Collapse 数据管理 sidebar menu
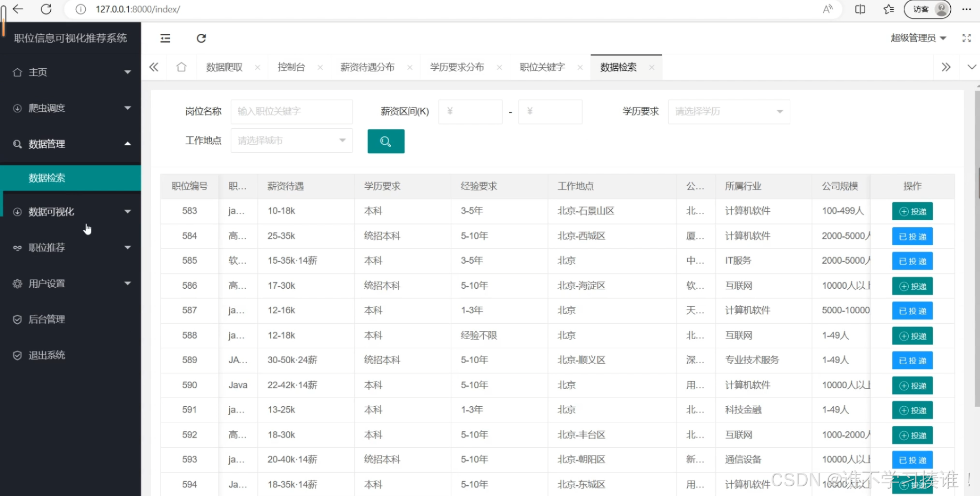 click(x=70, y=144)
